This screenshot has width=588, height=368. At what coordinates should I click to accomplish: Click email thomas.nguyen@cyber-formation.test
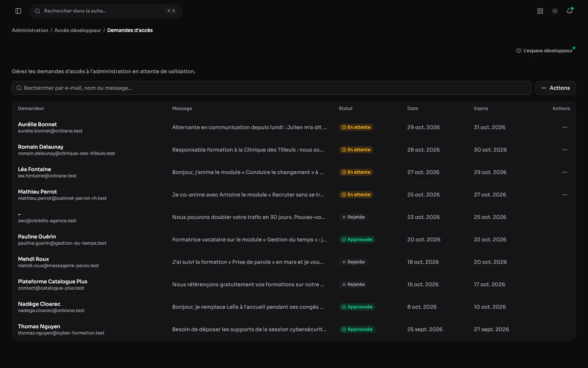pyautogui.click(x=61, y=333)
